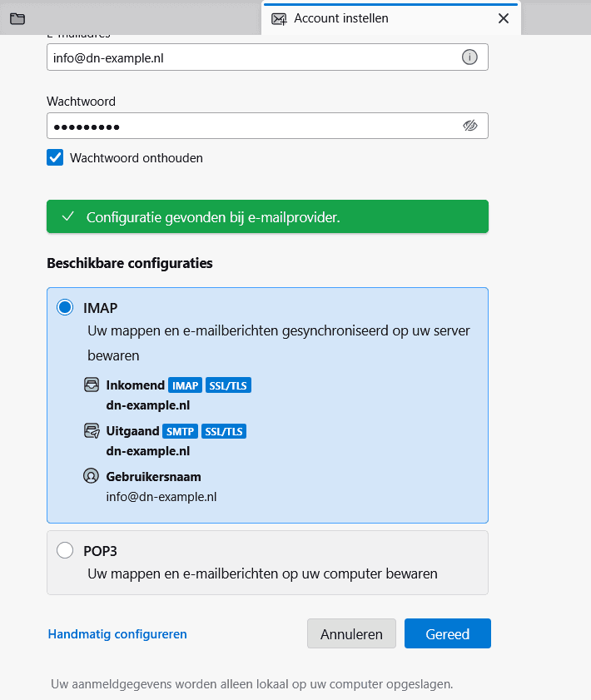Click the outgoing server icon
This screenshot has width=591, height=700.
tap(92, 431)
